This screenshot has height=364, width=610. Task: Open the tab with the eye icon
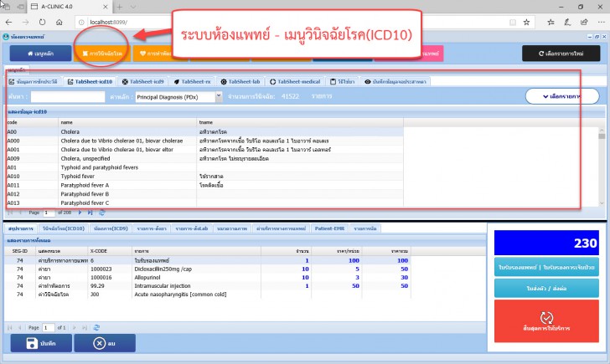[395, 81]
